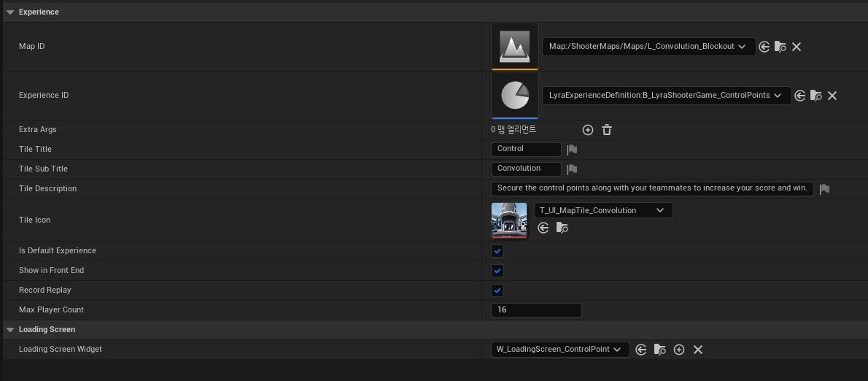Open Tile Icon dropdown T_UI_MapTile_Convolution
The image size is (868, 381).
(x=602, y=210)
